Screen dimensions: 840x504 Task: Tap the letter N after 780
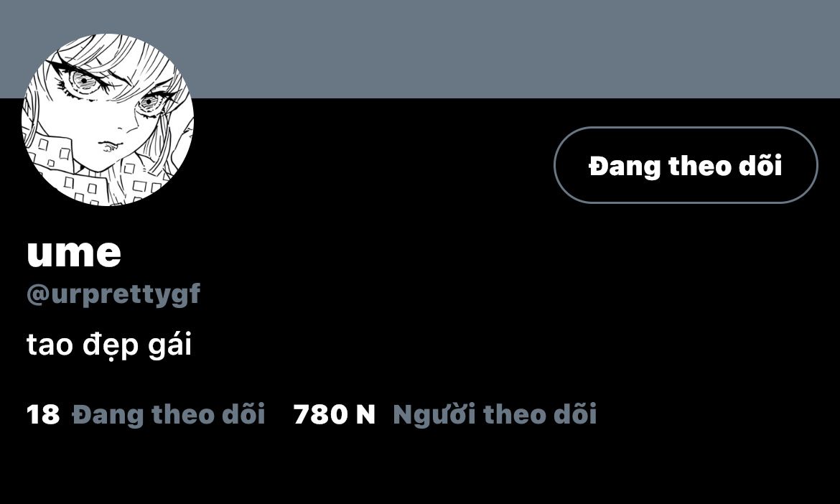(365, 414)
